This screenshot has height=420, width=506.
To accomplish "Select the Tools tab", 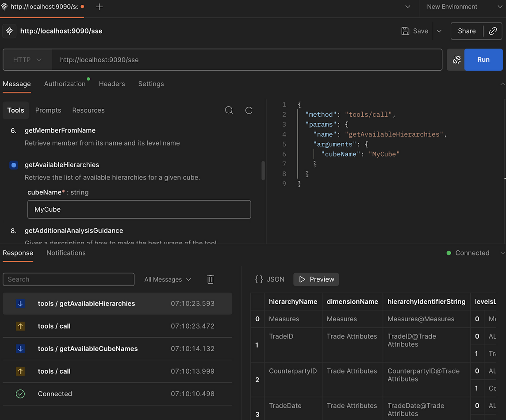I will coord(16,111).
